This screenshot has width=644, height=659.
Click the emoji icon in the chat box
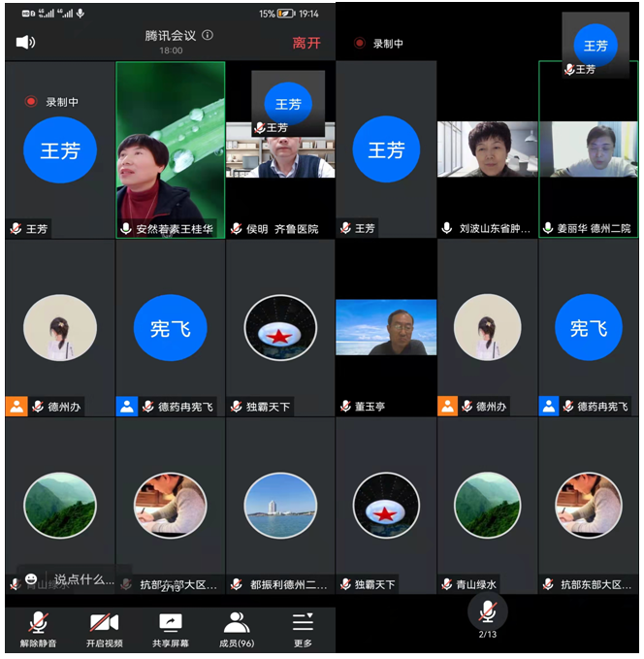(31, 578)
